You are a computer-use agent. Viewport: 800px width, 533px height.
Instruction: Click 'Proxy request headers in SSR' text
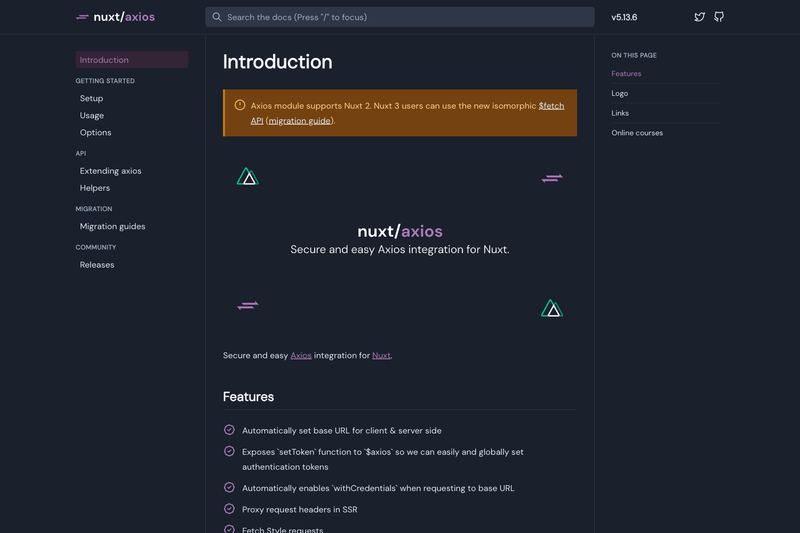299,510
